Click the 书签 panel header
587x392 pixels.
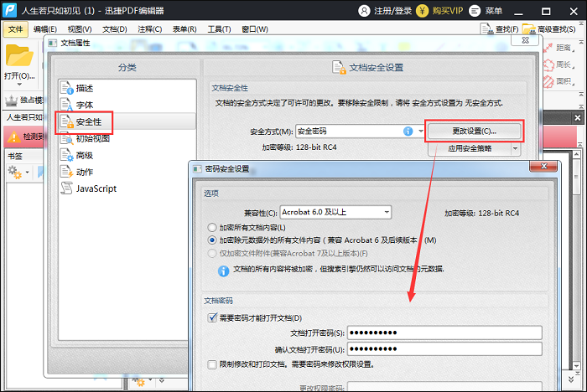[15, 156]
